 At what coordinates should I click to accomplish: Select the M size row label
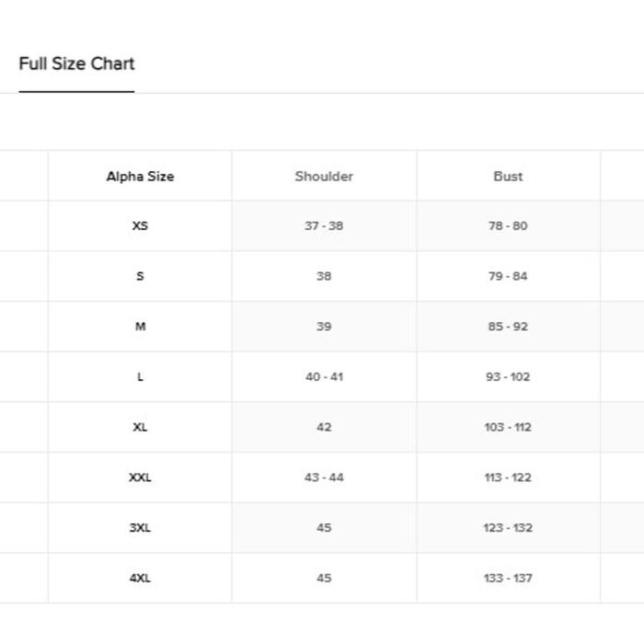(x=140, y=327)
